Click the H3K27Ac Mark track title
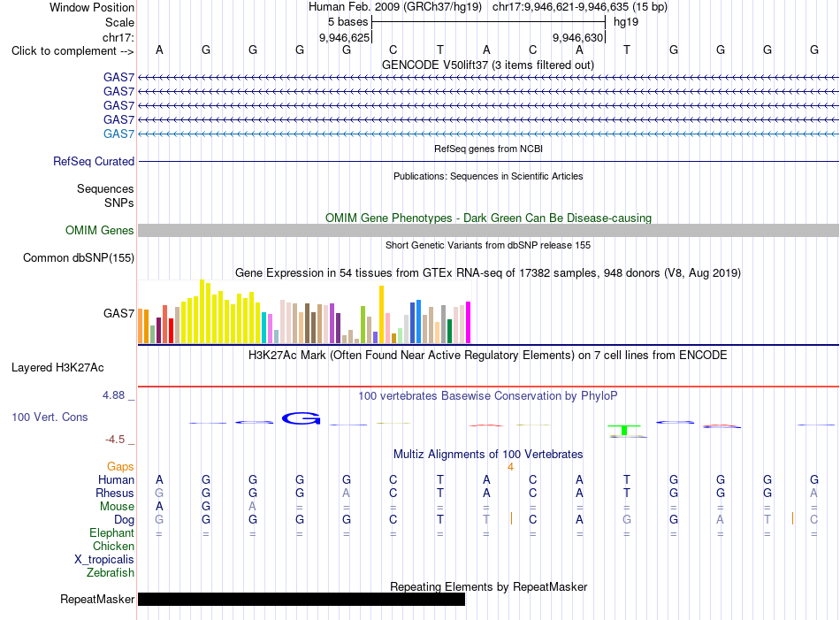The height and width of the screenshot is (620, 840). coord(488,356)
